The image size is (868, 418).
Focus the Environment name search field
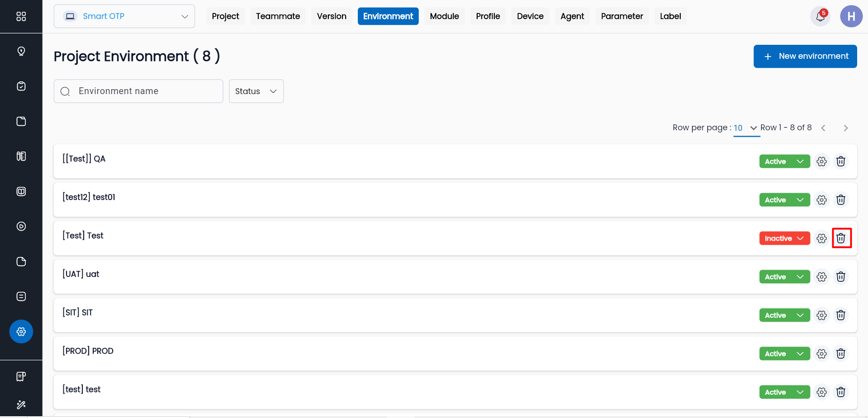(145, 91)
